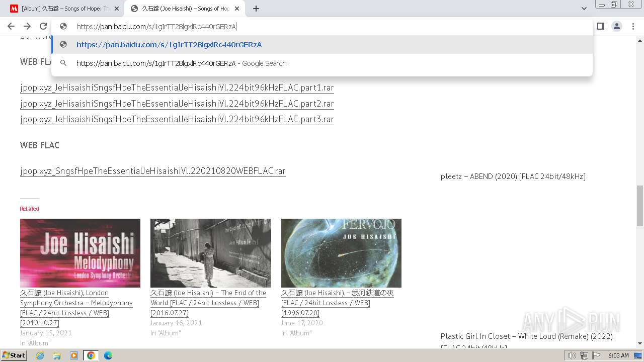
Task: Click the 'January 15, 2021' date text
Action: tap(46, 333)
